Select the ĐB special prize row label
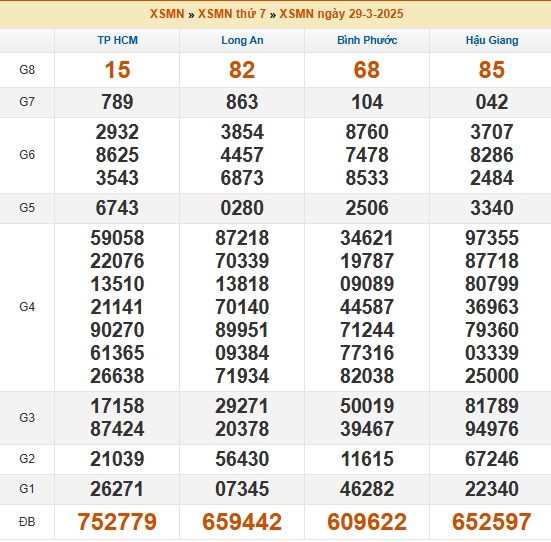This screenshot has width=551, height=542. point(27,522)
